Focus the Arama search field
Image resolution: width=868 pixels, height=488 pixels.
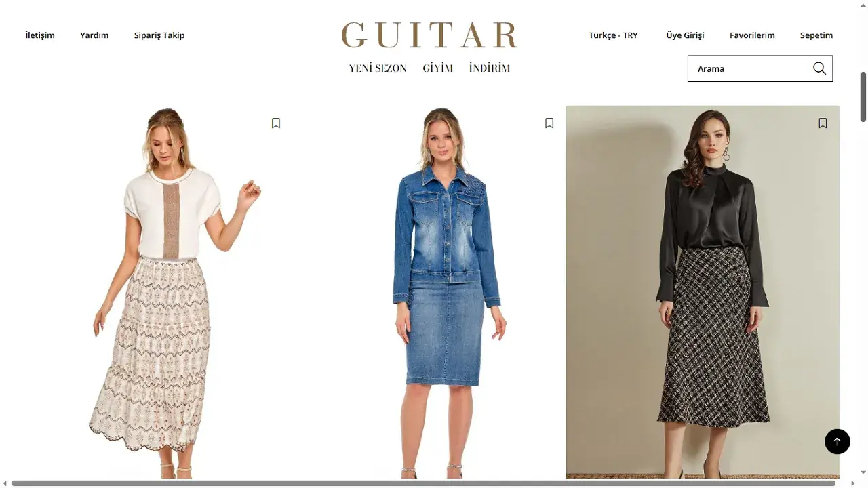(749, 68)
